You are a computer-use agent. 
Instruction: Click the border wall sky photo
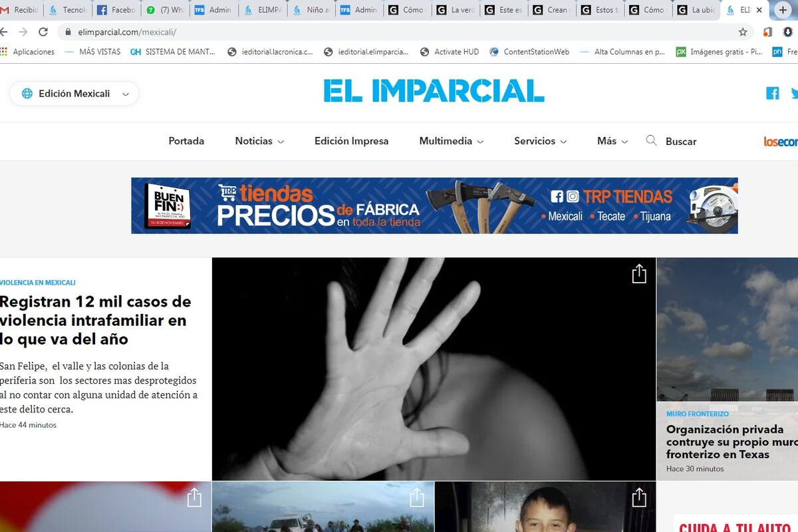728,330
